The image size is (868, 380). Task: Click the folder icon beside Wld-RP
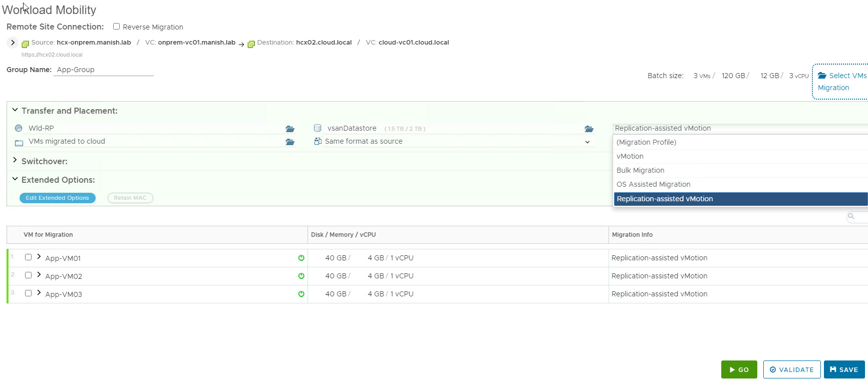coord(290,129)
